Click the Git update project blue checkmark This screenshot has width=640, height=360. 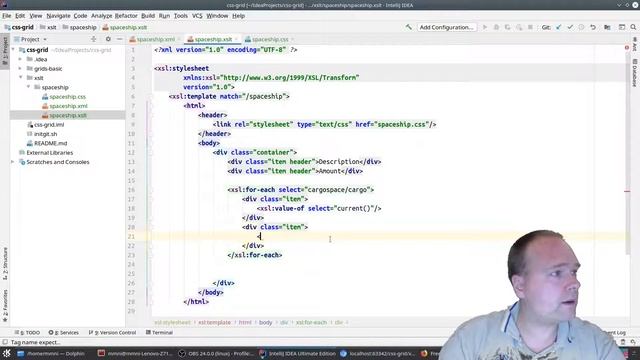coord(558,27)
